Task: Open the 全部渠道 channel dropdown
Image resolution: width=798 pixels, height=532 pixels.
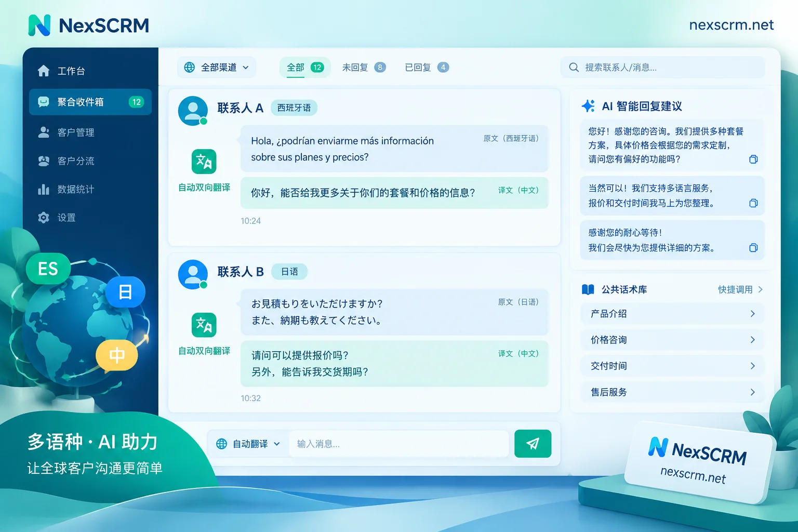Action: (x=217, y=68)
